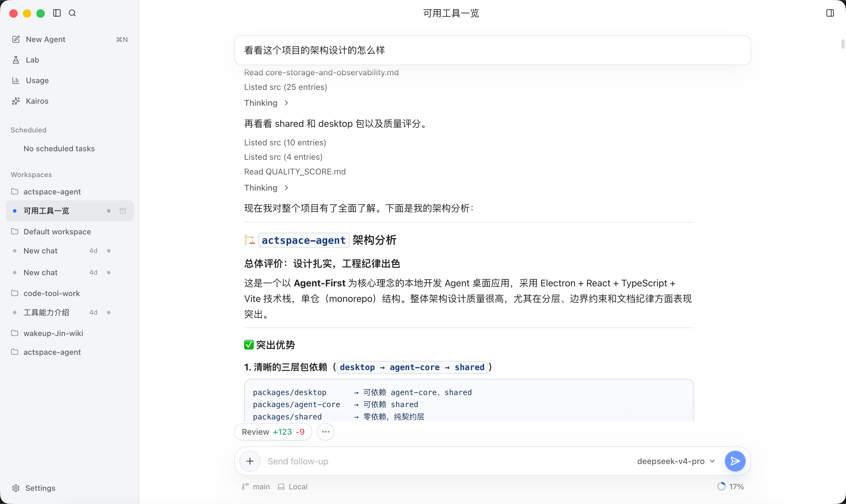Open Settings with the gear icon
Screen dimensions: 846x504
[16, 488]
